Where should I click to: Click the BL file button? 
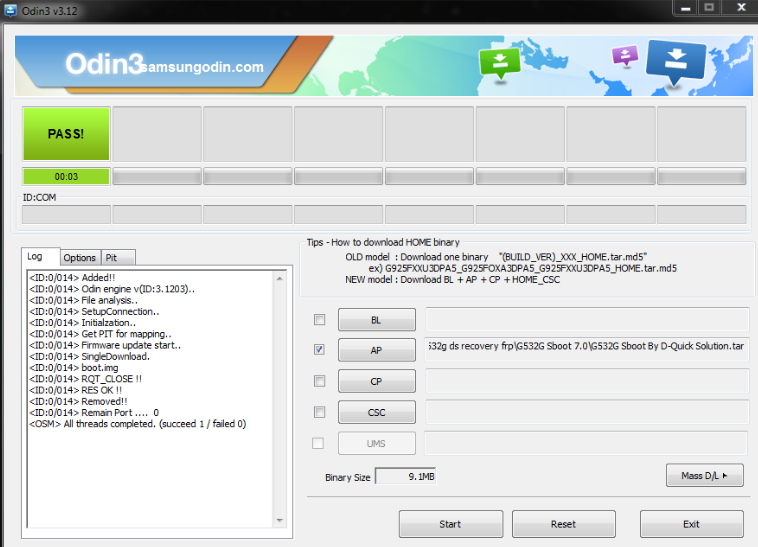click(x=377, y=320)
